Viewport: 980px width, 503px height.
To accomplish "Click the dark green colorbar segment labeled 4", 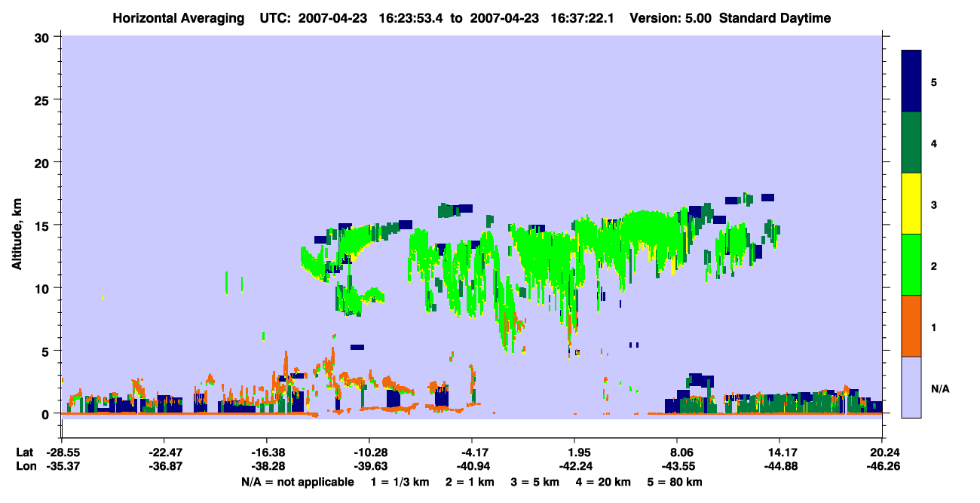I will click(911, 143).
